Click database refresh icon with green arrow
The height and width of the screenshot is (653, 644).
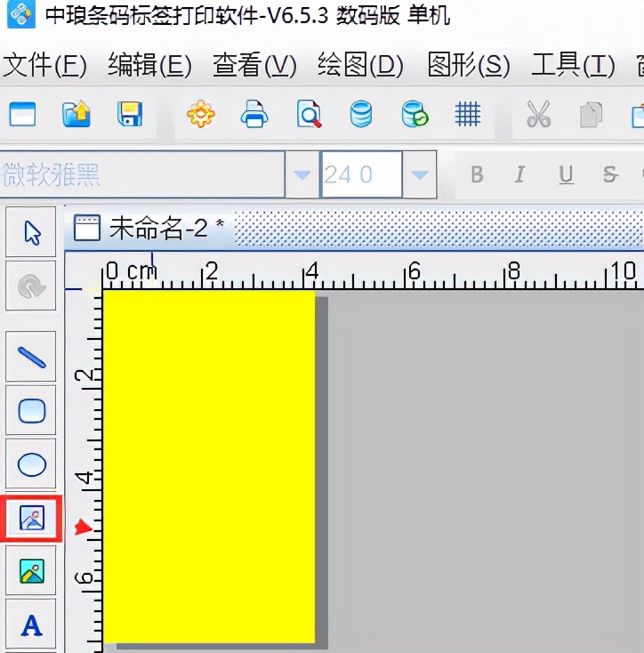(415, 114)
